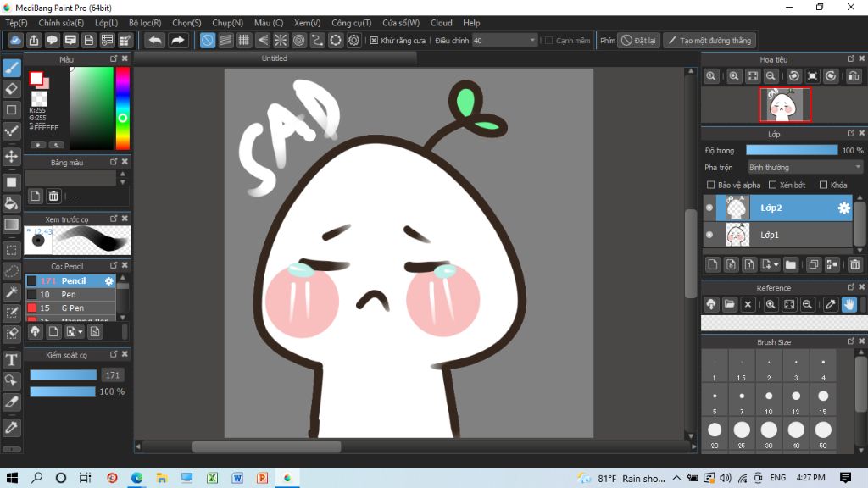Delete the layer with the trash icon
Viewport: 868px width, 488px height.
pos(854,264)
